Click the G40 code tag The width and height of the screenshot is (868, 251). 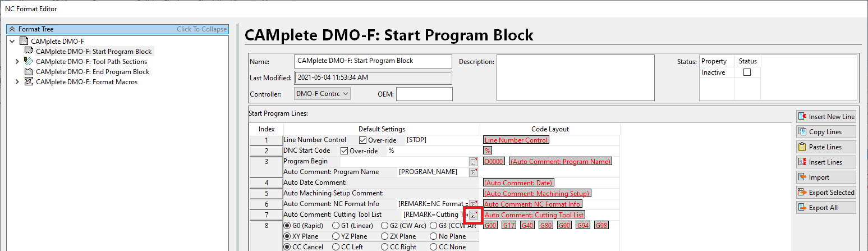click(527, 226)
